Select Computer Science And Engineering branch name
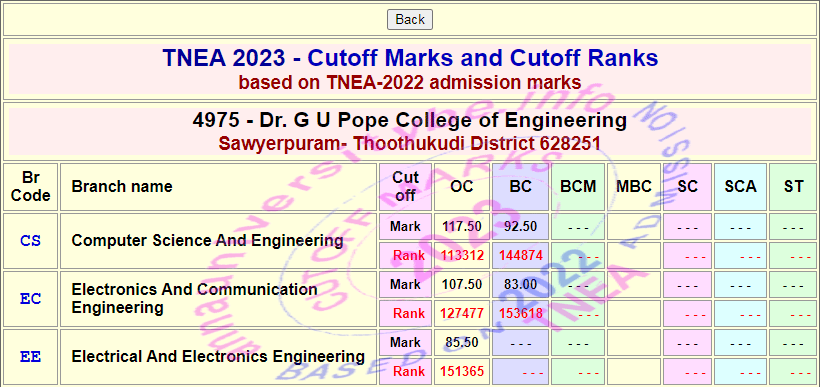This screenshot has height=387, width=821. [207, 241]
